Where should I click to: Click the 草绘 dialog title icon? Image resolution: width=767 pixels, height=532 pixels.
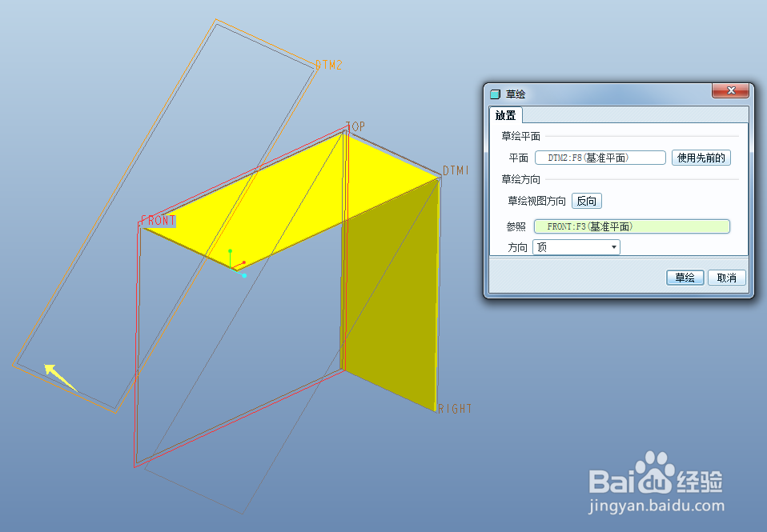[x=496, y=94]
